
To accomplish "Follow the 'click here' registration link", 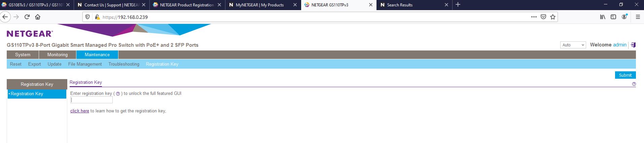I will 80,111.
